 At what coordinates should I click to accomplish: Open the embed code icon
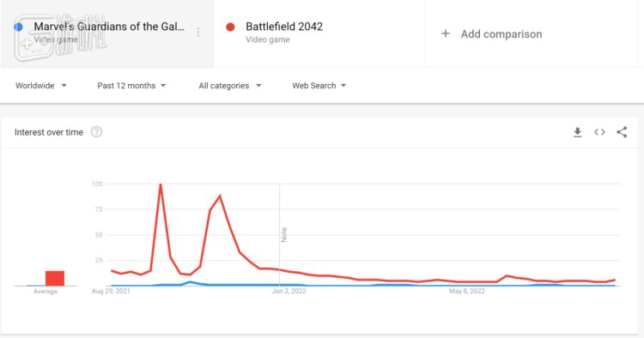tap(599, 132)
